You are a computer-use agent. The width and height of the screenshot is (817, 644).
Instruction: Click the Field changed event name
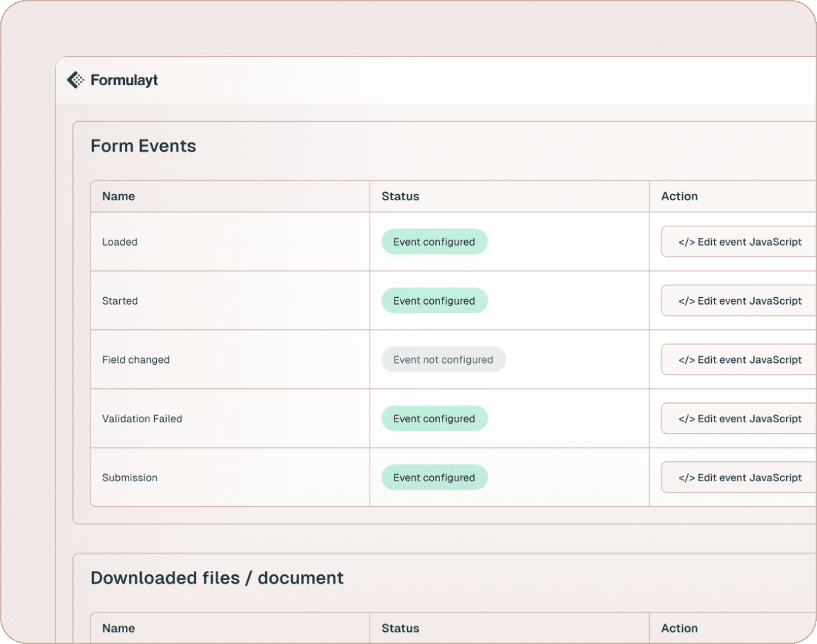(136, 359)
